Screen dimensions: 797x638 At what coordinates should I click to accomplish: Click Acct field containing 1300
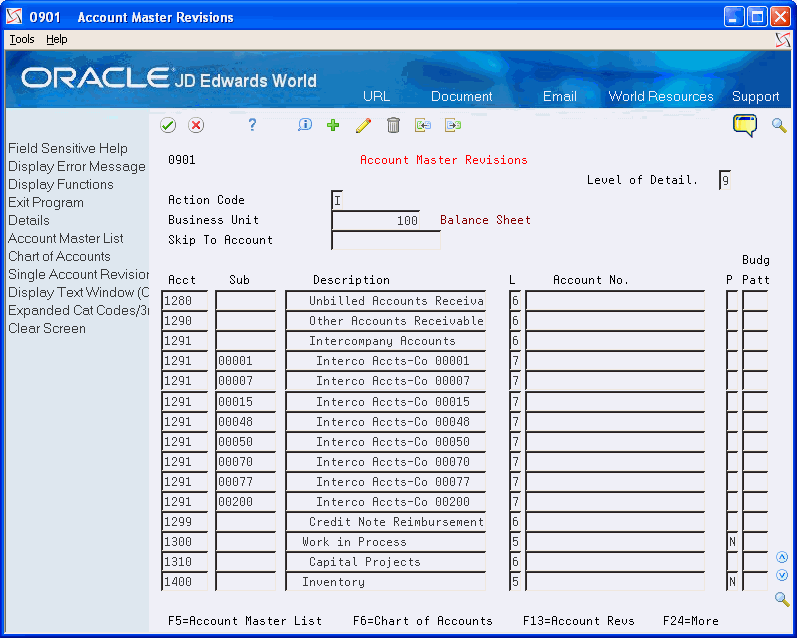pos(185,542)
